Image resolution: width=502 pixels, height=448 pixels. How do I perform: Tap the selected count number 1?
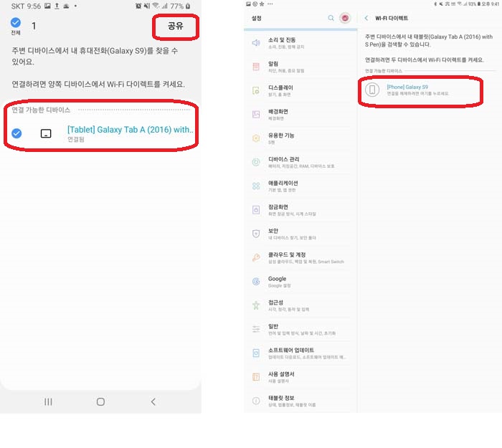coord(34,26)
